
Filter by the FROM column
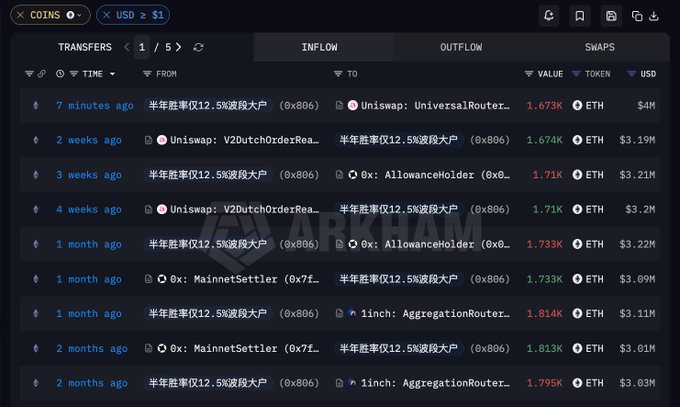[147, 74]
